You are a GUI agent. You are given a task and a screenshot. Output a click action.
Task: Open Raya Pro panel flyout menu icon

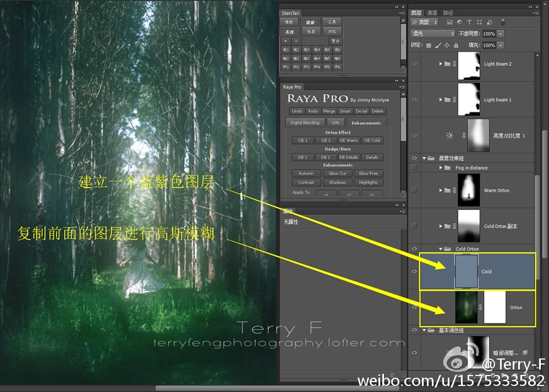(x=402, y=86)
